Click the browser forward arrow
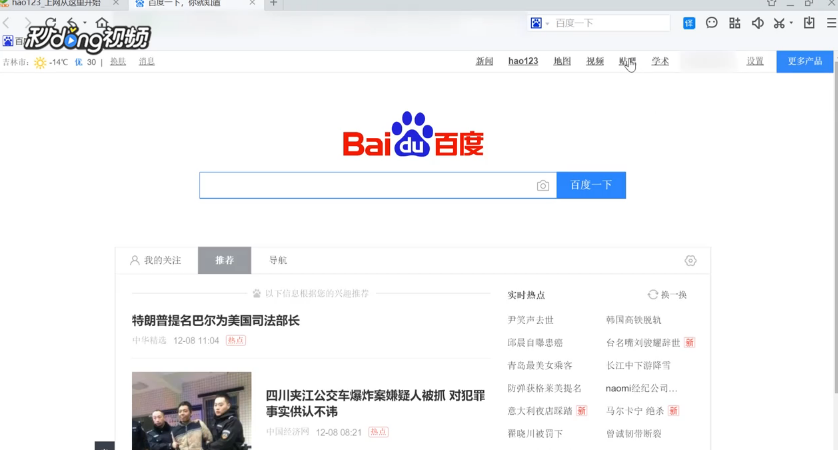838x450 pixels. click(x=27, y=23)
